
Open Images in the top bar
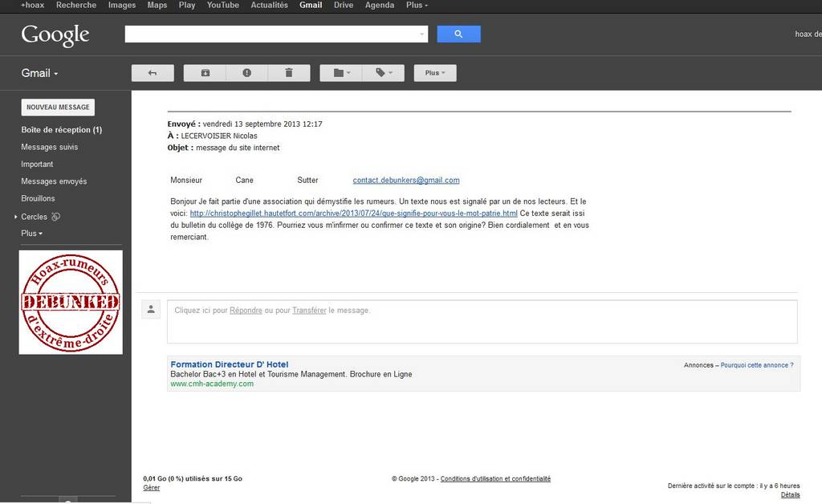[122, 6]
